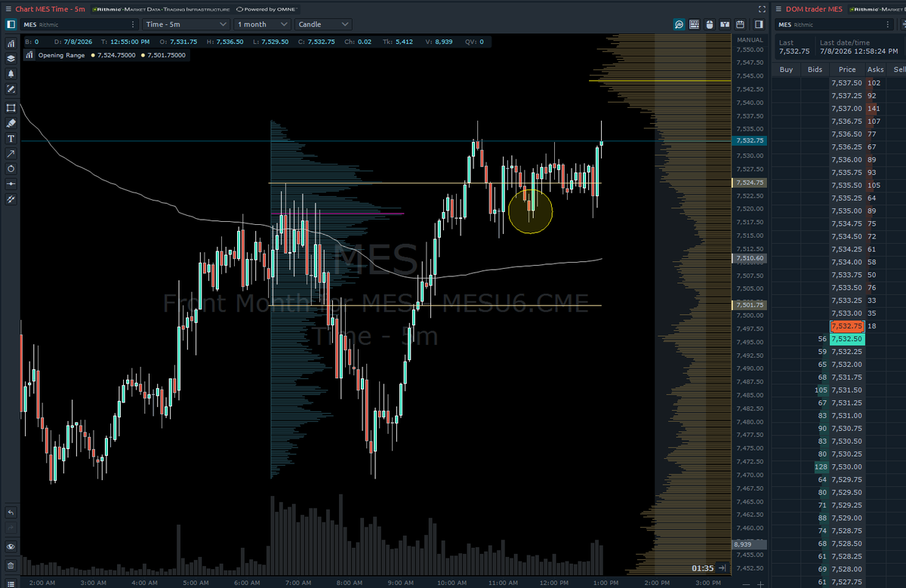Click the Chart MES Time - 5m window title
This screenshot has height=588, width=906.
51,8
